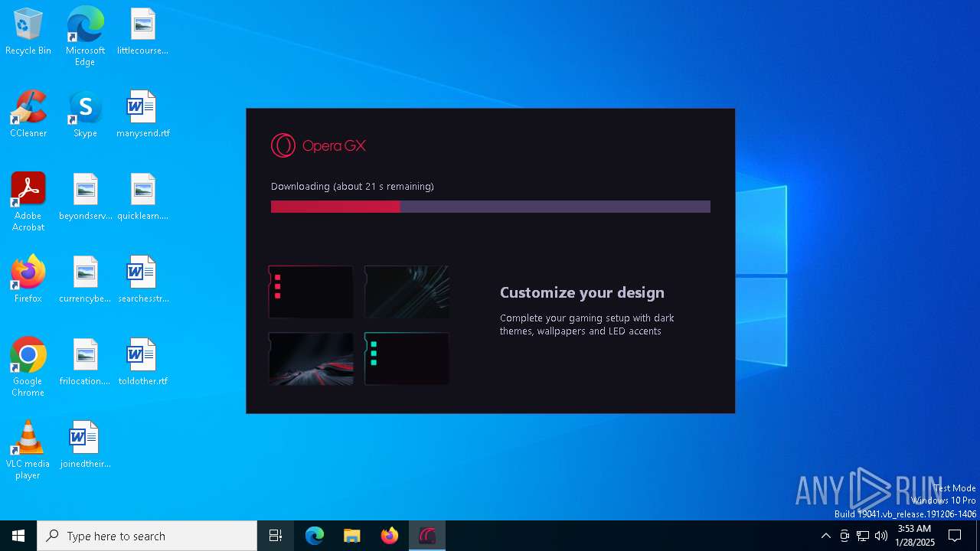Select the joinedtheir document icon
Viewport: 980px width, 551px height.
click(85, 445)
